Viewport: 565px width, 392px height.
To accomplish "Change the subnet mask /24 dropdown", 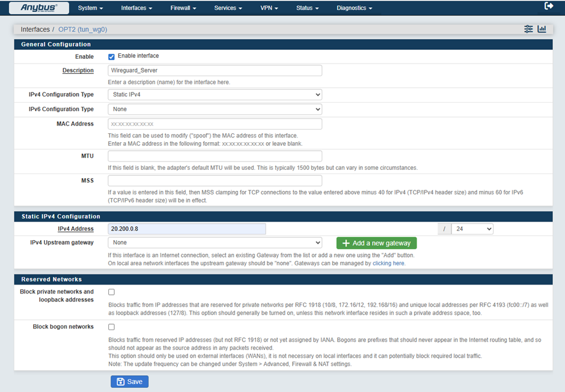I will 472,229.
